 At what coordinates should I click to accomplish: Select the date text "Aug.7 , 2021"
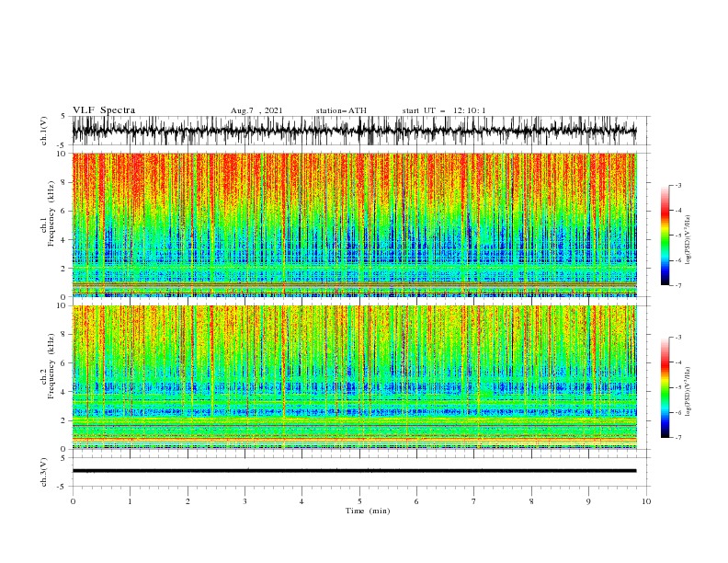click(x=256, y=110)
